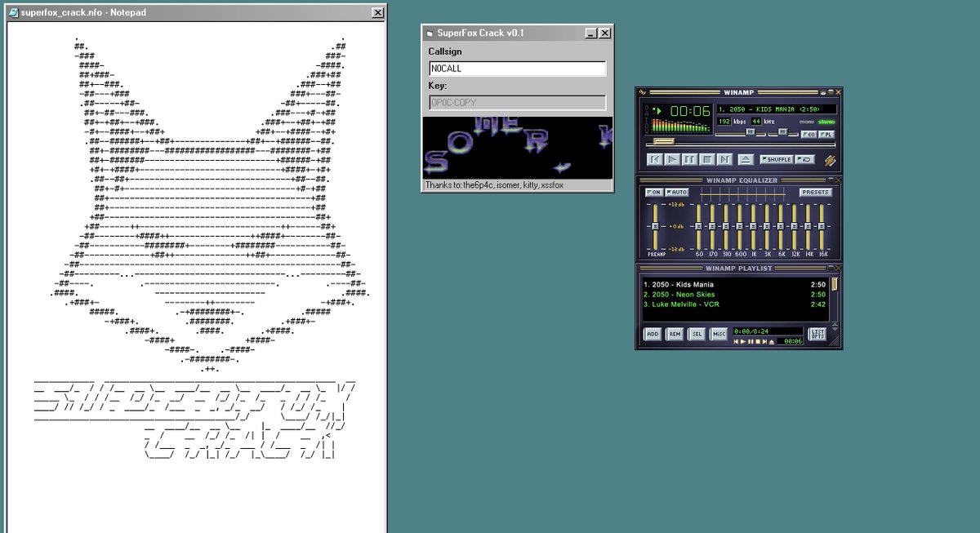Click the 170 Hz equalizer band slider
The width and height of the screenshot is (980, 533).
(712, 226)
